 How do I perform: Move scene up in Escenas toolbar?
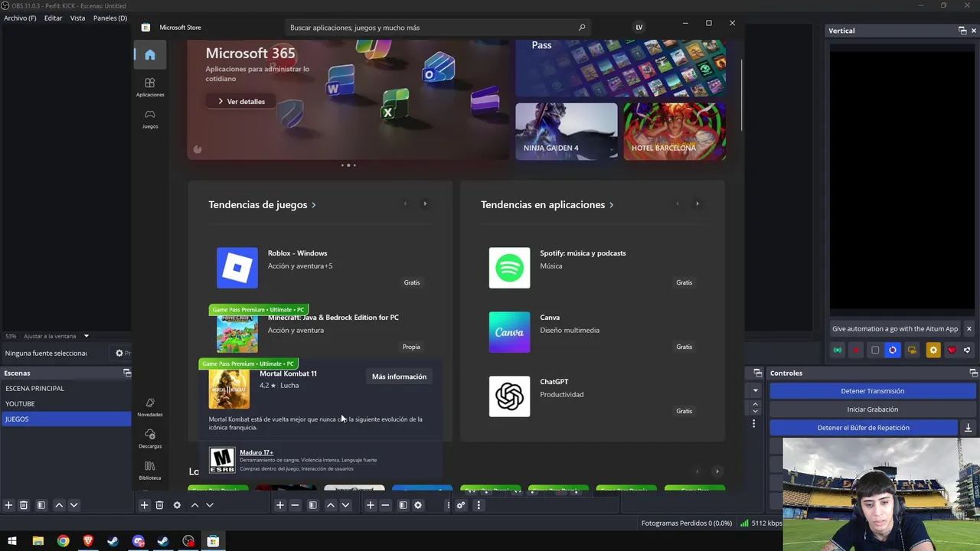tap(59, 505)
